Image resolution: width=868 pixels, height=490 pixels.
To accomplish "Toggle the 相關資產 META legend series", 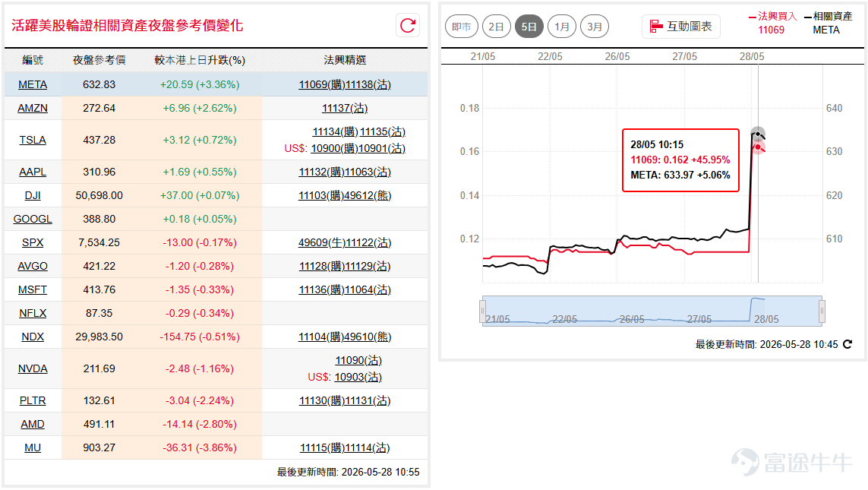I will coord(827,23).
